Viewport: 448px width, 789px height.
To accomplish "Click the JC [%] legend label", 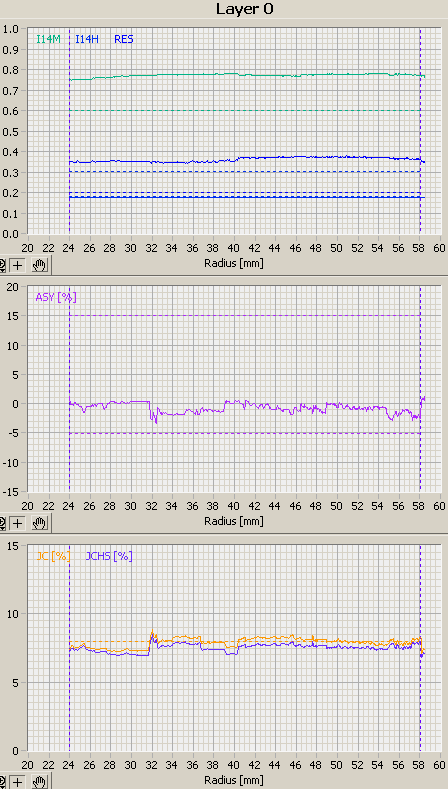I will tap(52, 556).
